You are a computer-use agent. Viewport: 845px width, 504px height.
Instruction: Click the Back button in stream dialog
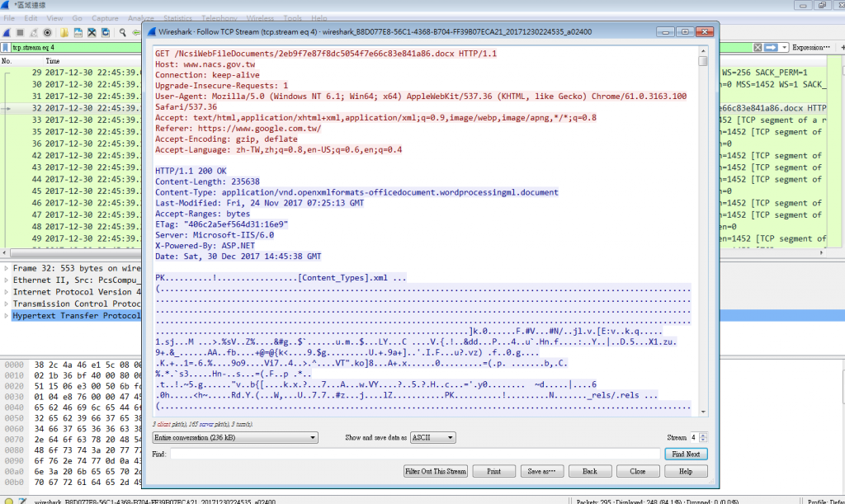click(589, 471)
